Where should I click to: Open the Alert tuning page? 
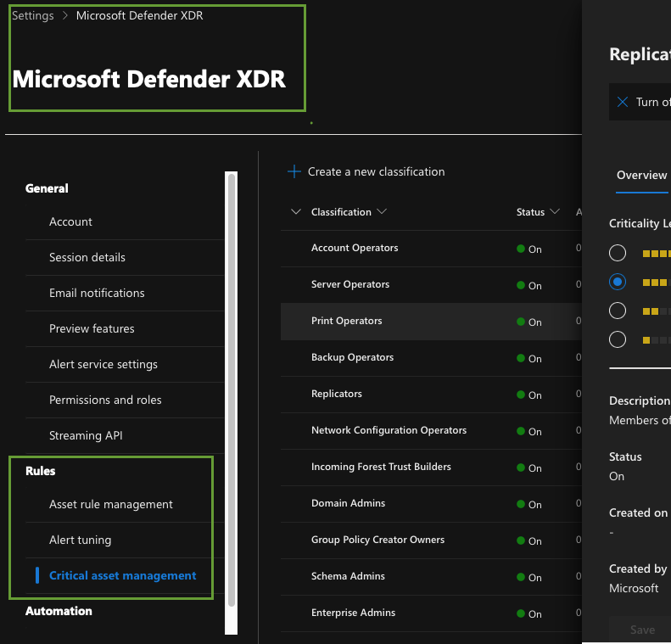click(81, 540)
